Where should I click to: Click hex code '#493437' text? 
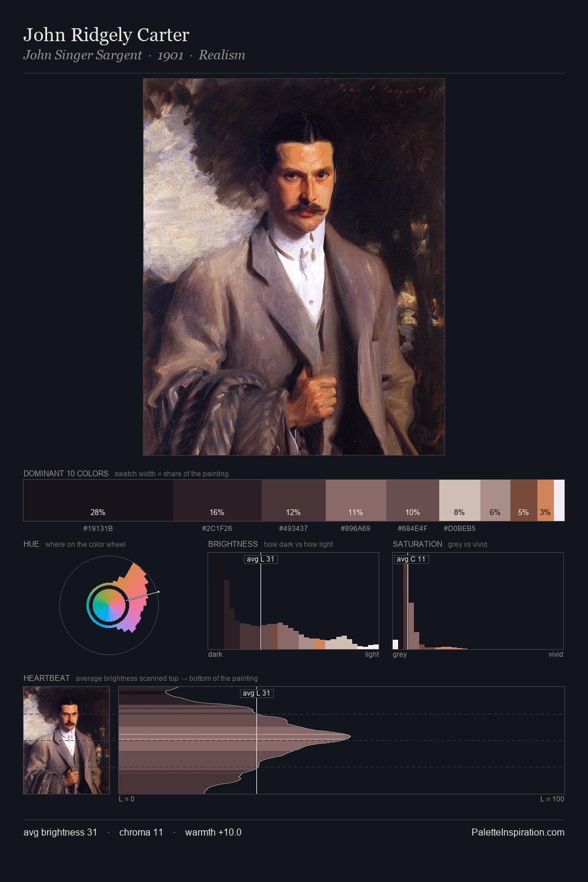[293, 529]
